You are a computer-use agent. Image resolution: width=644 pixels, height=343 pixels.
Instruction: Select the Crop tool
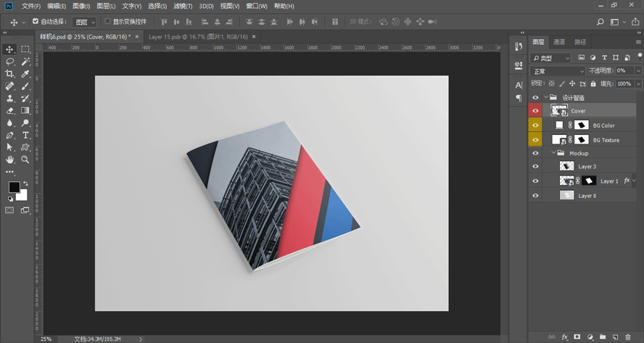coord(9,74)
